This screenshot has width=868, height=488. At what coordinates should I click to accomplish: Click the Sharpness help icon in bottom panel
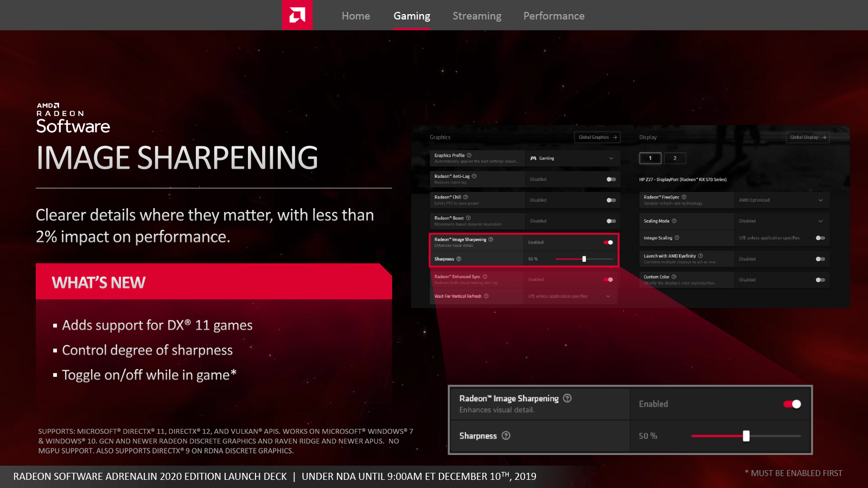506,436
